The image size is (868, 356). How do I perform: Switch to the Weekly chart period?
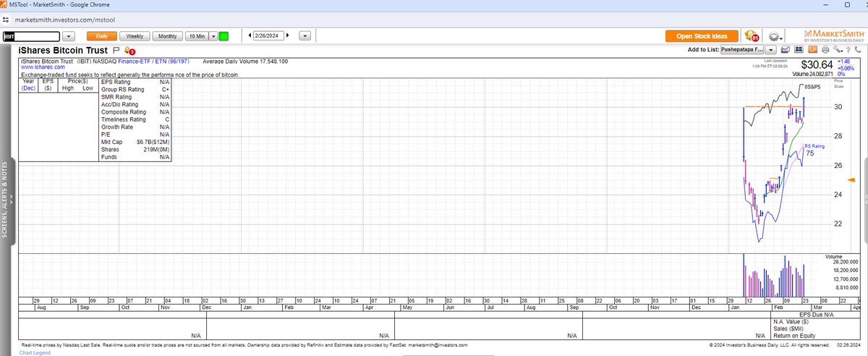135,35
